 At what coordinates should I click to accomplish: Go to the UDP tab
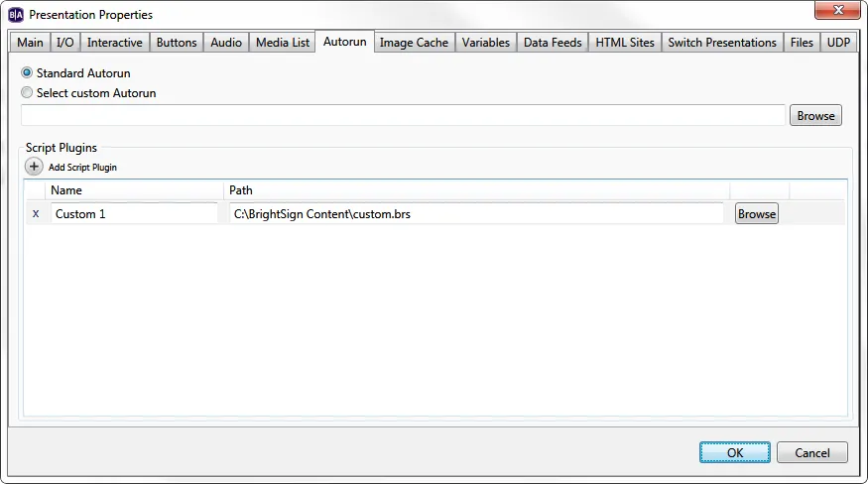point(838,43)
